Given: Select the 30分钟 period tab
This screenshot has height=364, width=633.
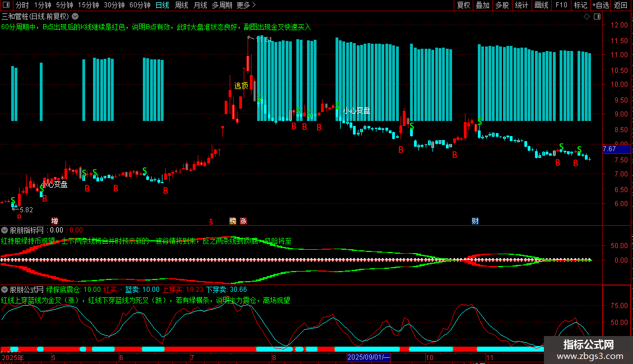Looking at the screenshot, I should click(114, 5).
